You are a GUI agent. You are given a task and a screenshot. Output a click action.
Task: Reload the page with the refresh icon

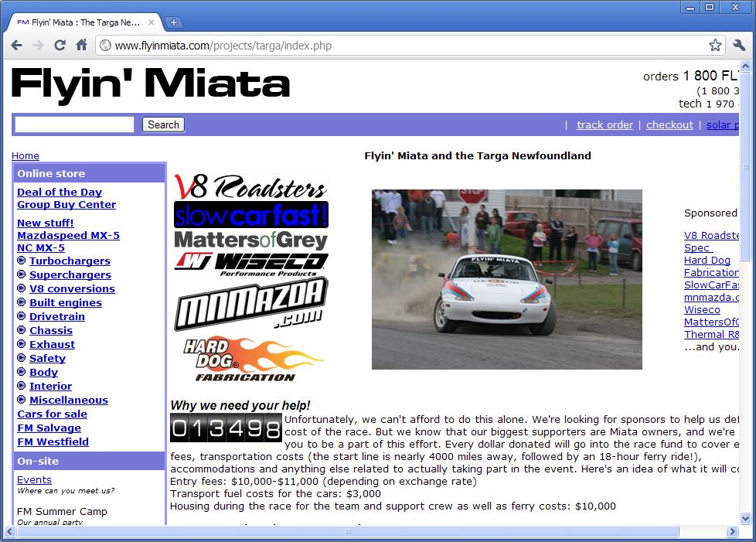point(60,46)
